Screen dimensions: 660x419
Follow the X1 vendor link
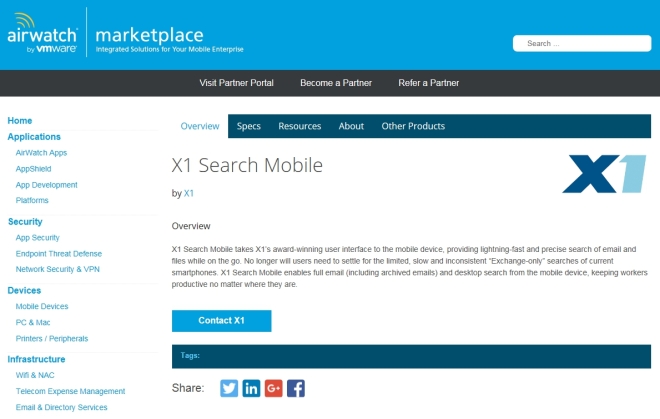[x=189, y=193]
